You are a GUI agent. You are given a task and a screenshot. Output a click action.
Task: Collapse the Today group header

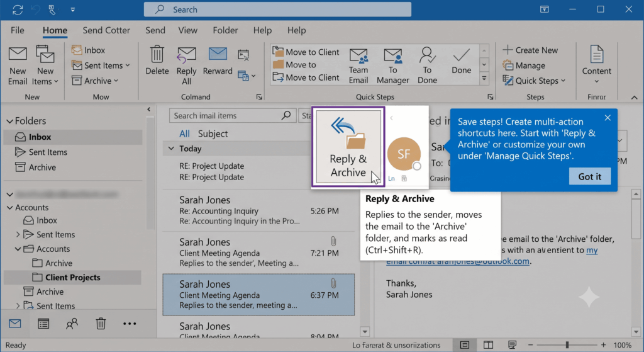pos(171,149)
